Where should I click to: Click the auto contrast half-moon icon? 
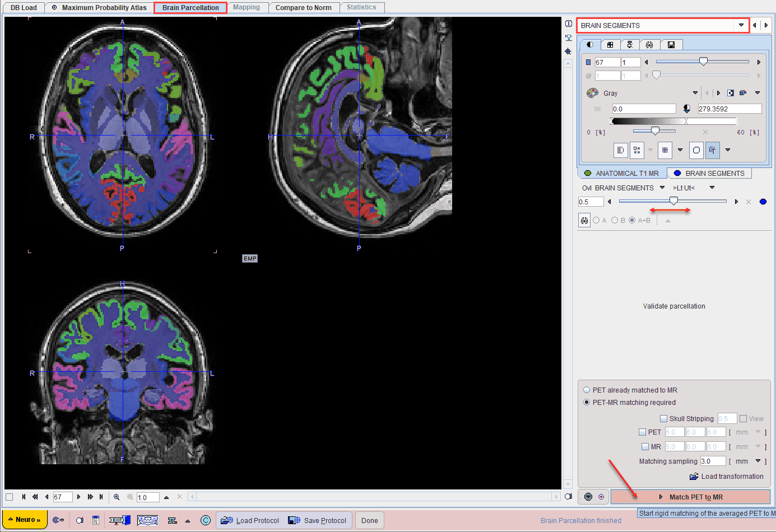click(687, 109)
